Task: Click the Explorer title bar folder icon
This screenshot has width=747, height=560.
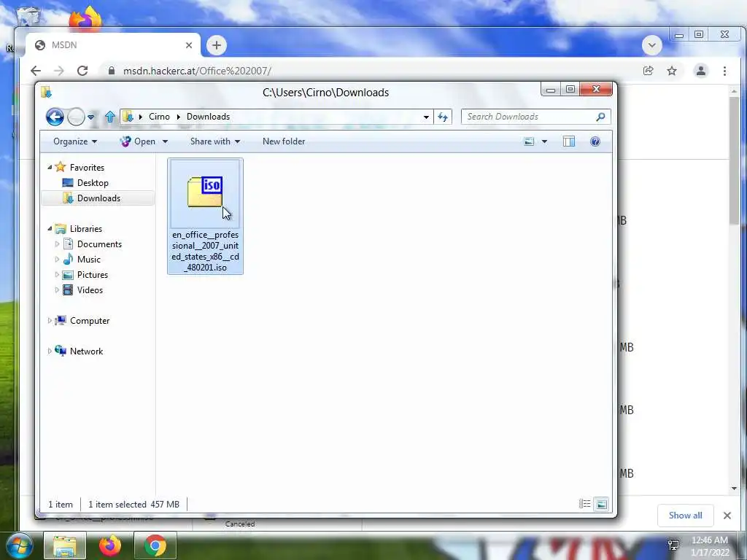Action: (x=46, y=92)
